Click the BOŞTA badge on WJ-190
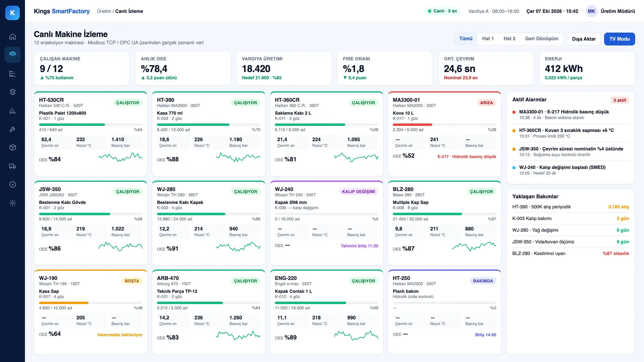The height and width of the screenshot is (362, 644). click(x=132, y=281)
